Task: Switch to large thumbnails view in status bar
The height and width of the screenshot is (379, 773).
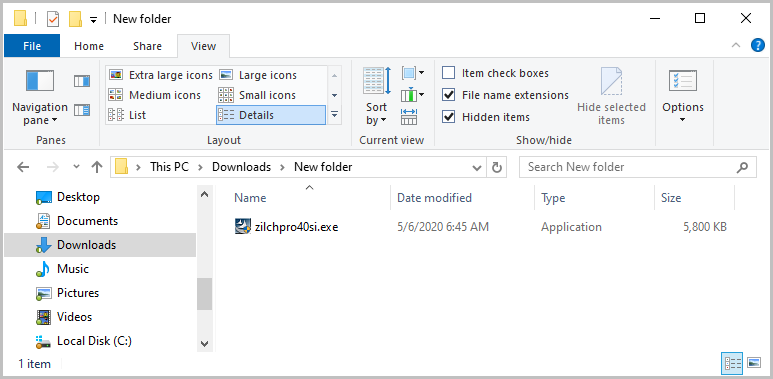Action: (754, 363)
